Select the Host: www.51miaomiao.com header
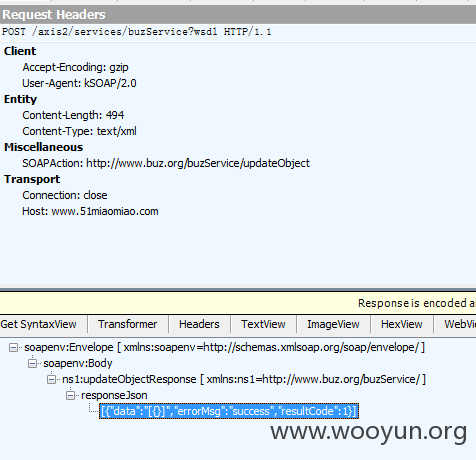 (90, 211)
